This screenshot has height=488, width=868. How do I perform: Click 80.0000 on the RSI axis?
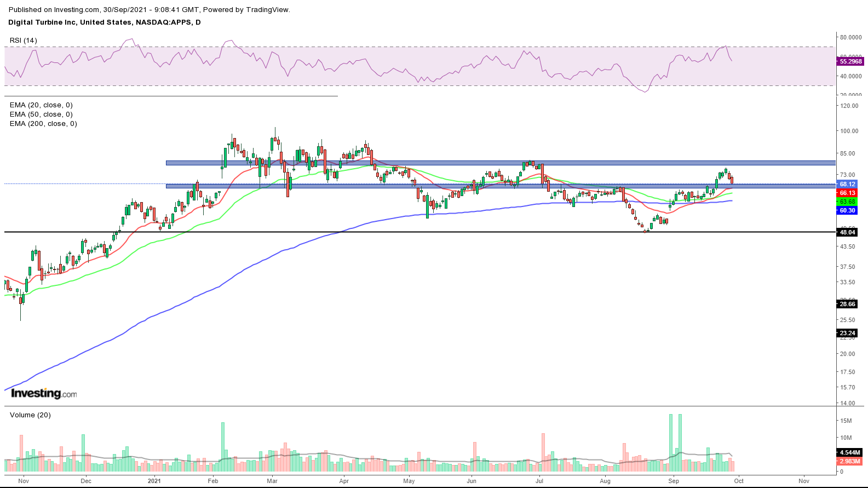coord(851,37)
